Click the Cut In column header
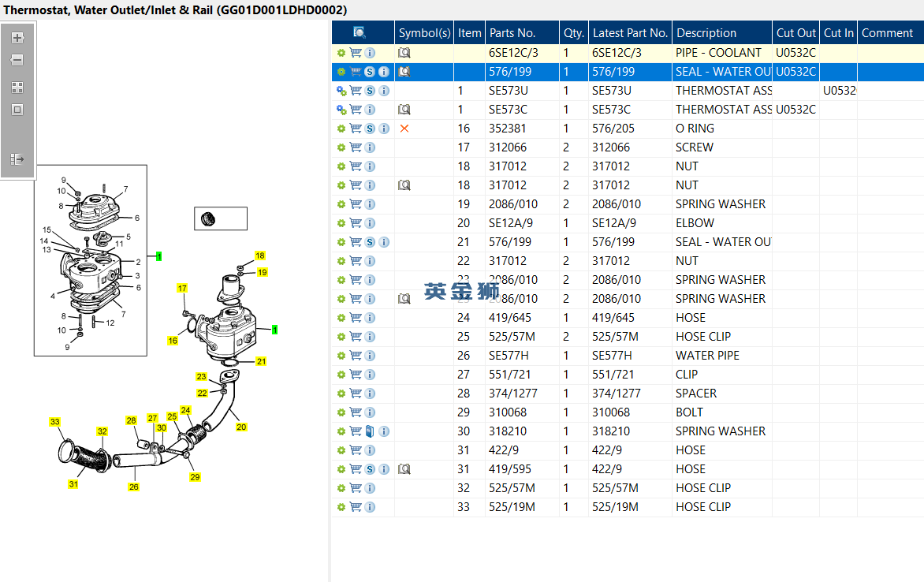 [x=839, y=32]
